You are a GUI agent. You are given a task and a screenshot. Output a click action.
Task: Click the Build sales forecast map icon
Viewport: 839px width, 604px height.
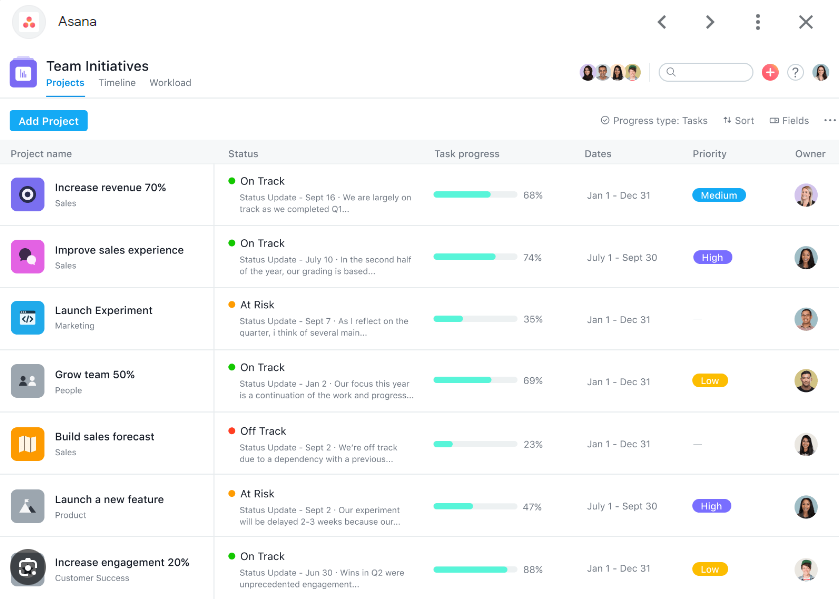click(x=27, y=444)
